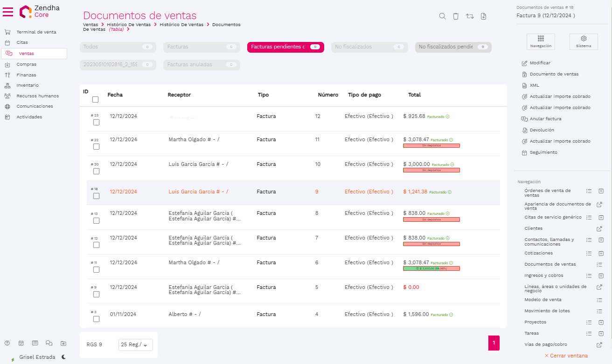Open Clientes in external window icon
The height and width of the screenshot is (364, 612).
click(x=599, y=229)
